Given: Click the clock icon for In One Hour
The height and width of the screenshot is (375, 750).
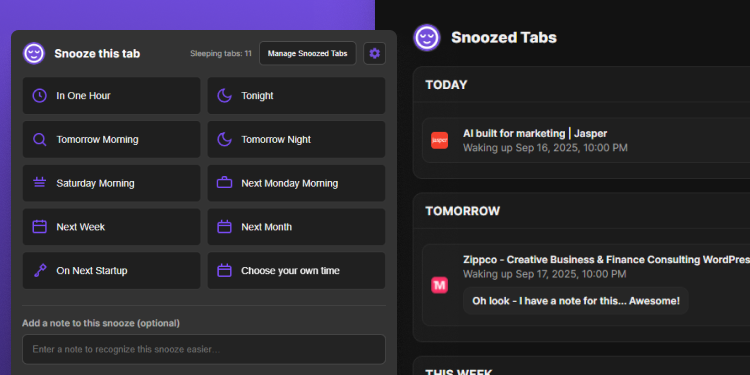Looking at the screenshot, I should 39,96.
